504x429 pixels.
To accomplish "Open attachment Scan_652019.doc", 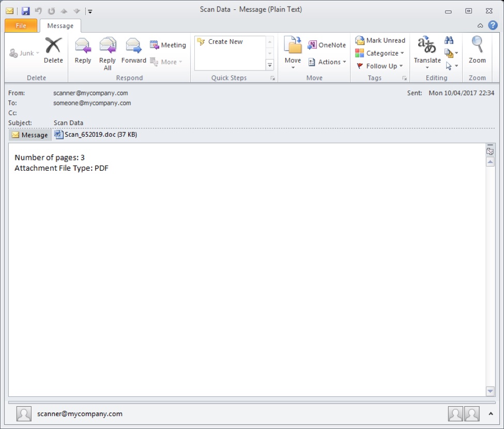I will (x=96, y=135).
